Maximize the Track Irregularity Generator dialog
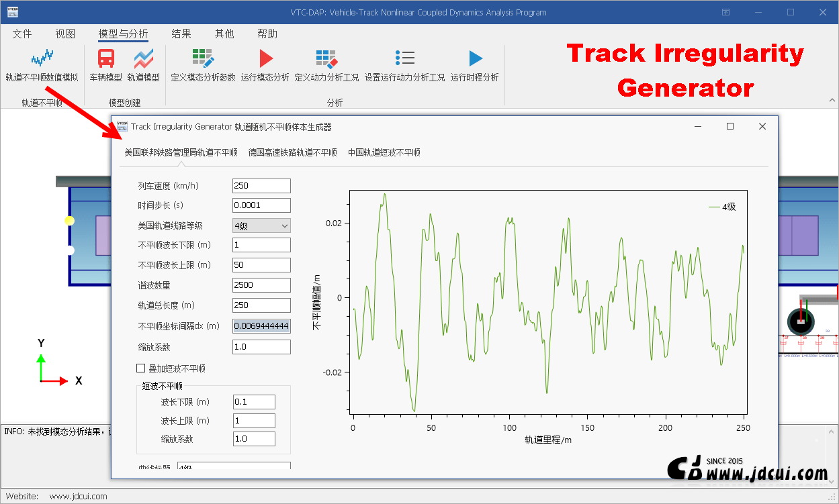This screenshot has height=504, width=839. 730,126
